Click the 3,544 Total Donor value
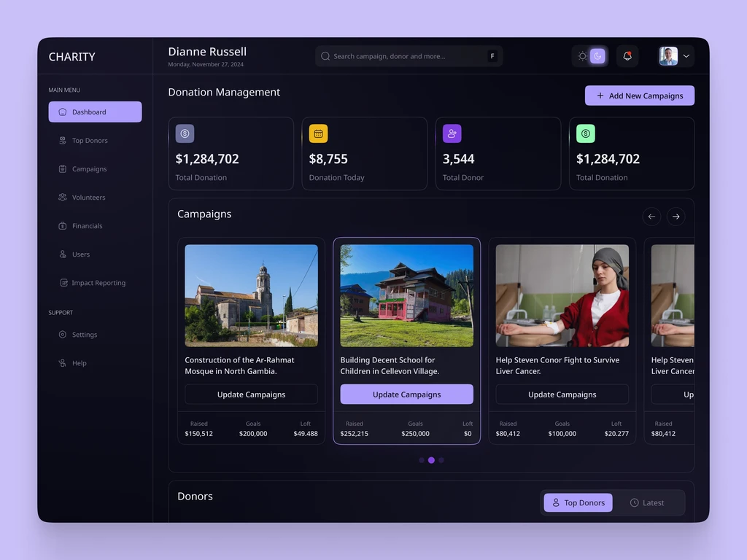Screen dimensions: 747x560 tap(458, 159)
